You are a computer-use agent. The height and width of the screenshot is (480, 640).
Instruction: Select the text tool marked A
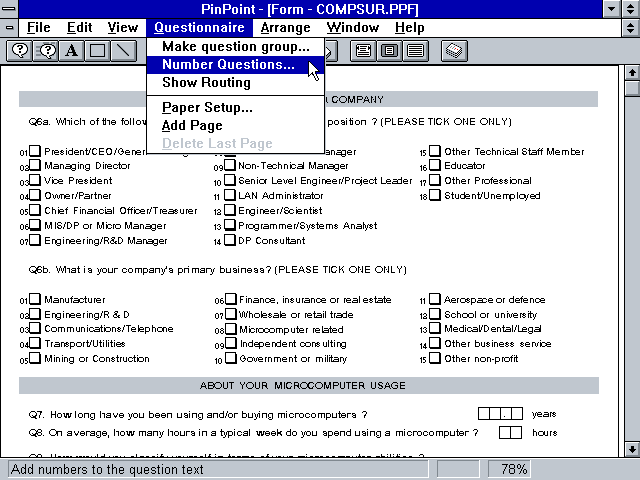point(71,51)
